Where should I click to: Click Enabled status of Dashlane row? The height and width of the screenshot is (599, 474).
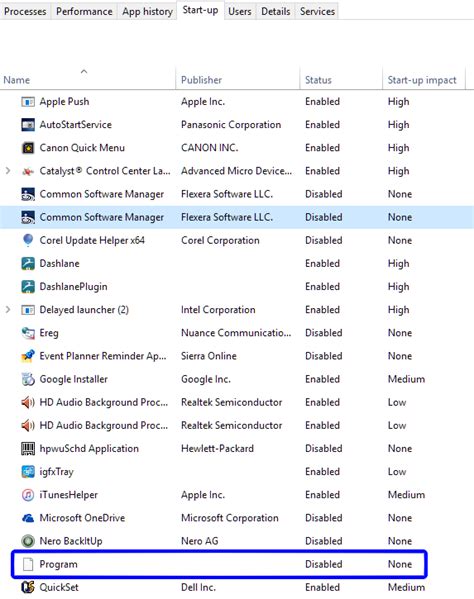[x=322, y=263]
